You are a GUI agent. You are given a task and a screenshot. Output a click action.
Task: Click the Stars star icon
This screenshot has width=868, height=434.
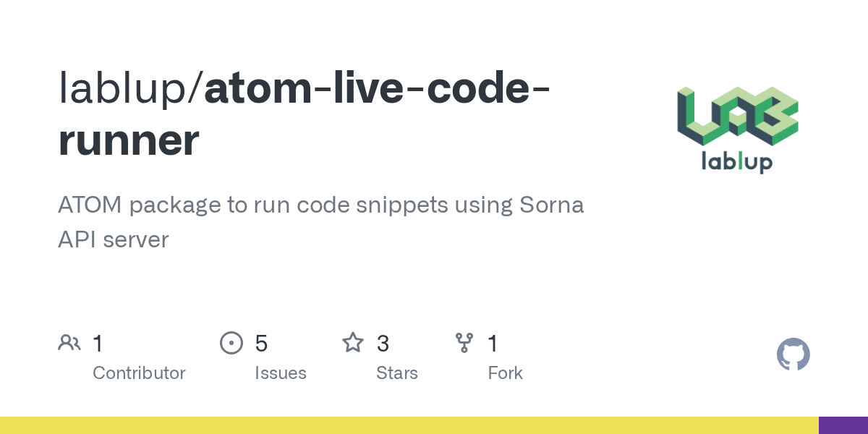[353, 343]
